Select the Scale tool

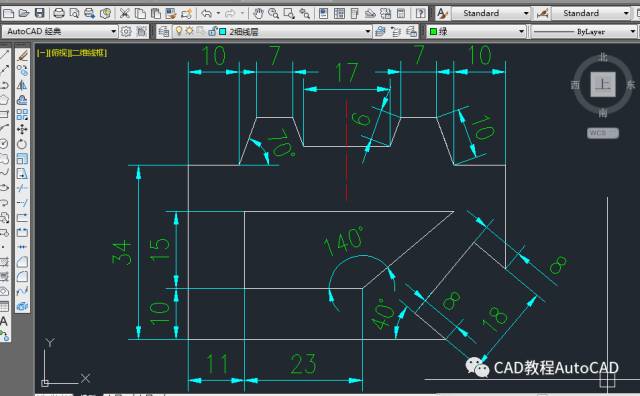pyautogui.click(x=22, y=159)
